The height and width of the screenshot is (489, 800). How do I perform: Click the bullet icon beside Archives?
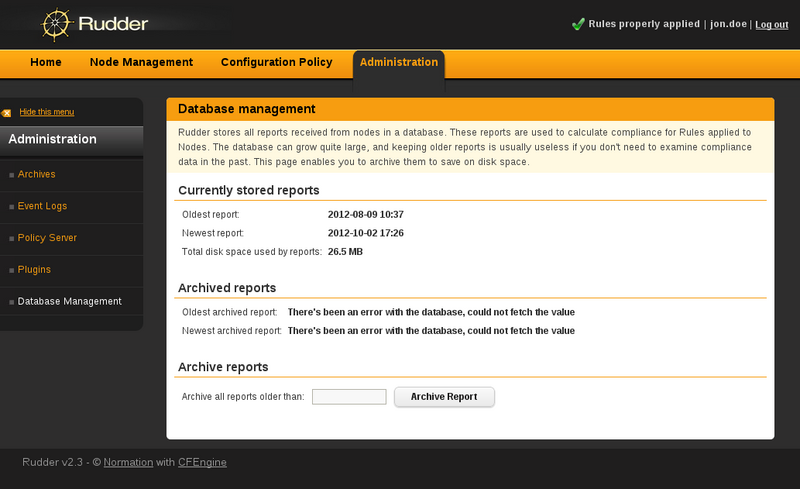click(x=11, y=175)
